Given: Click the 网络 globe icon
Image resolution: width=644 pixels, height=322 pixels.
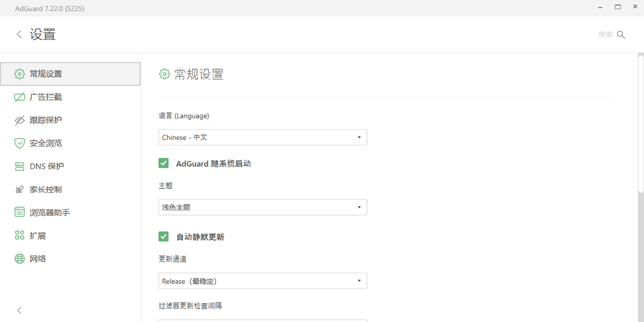Looking at the screenshot, I should pos(20,259).
